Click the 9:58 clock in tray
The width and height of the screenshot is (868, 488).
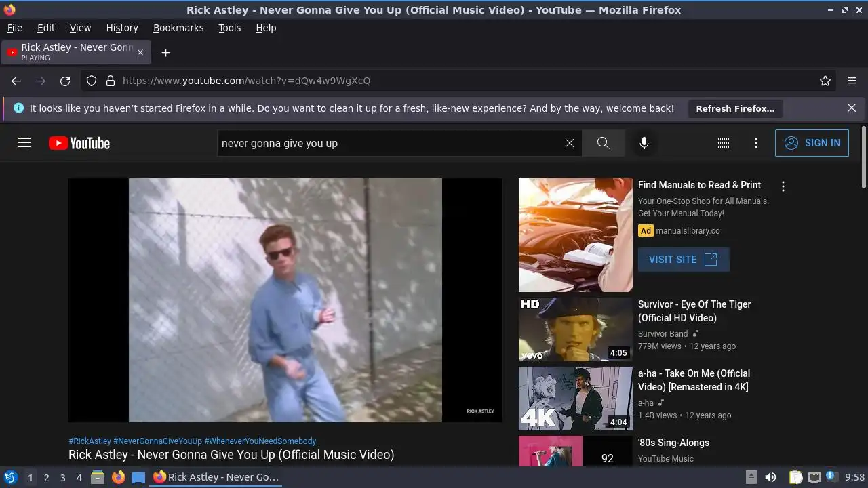coord(854,477)
